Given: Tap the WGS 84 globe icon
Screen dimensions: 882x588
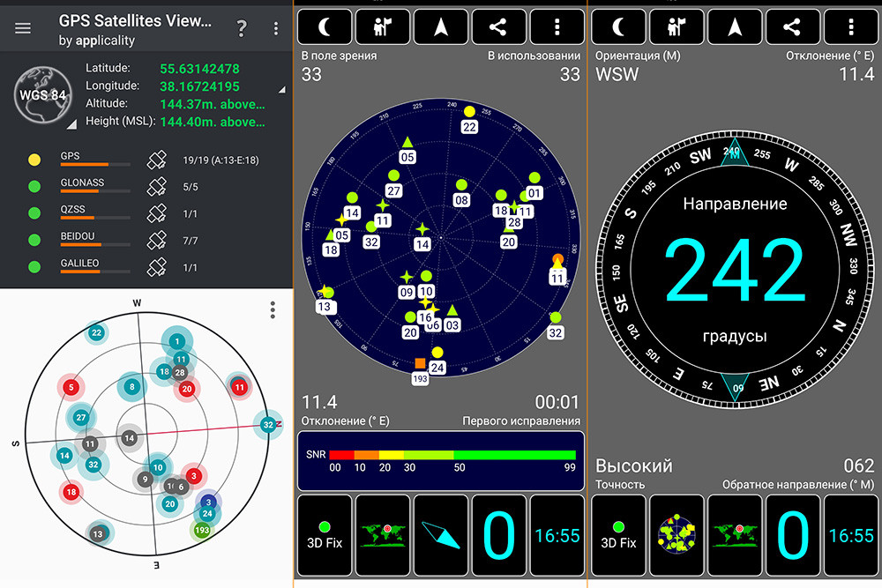Looking at the screenshot, I should [41, 96].
